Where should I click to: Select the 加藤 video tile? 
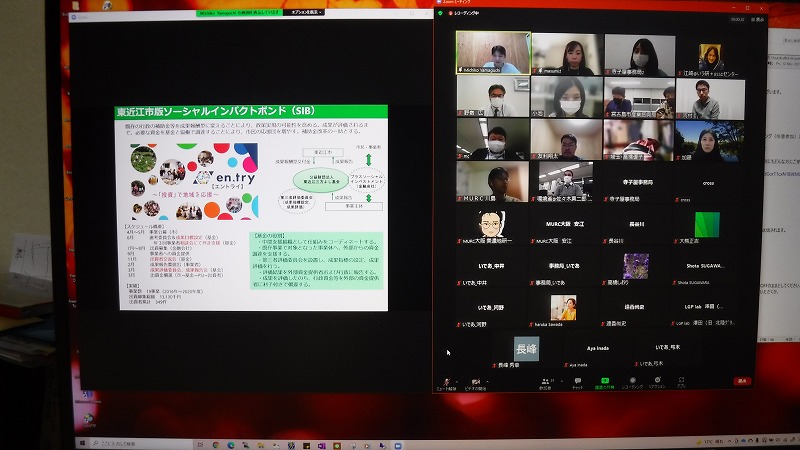pos(710,141)
